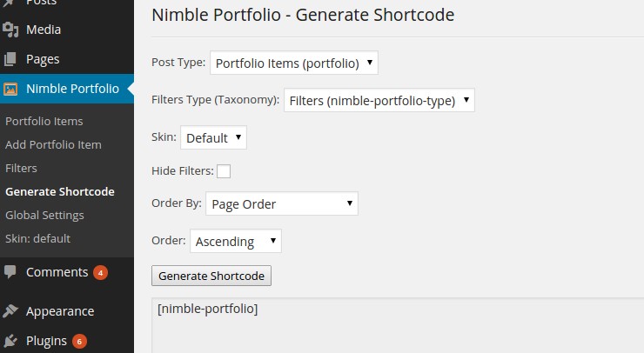Expand the Filters Type (Taxonomy) dropdown
644x353 pixels.
click(x=379, y=100)
